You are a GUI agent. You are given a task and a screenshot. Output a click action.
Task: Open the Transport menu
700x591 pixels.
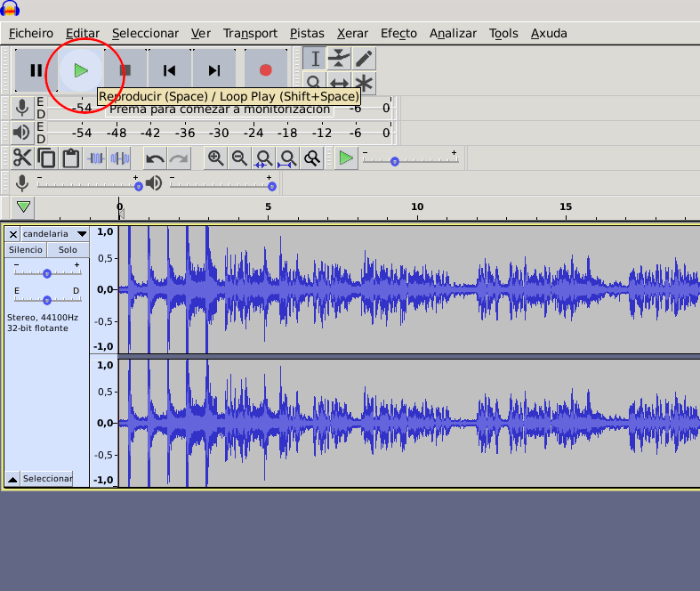[250, 34]
